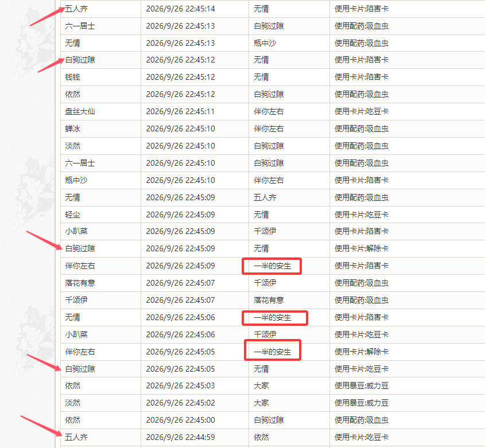The width and height of the screenshot is (485, 448).
Task: Select the user name 轻尘
Action: point(72,215)
